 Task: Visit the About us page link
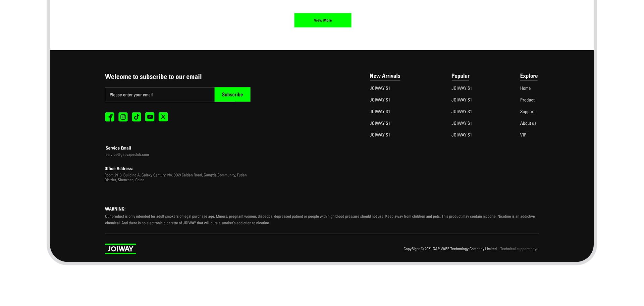tap(528, 123)
